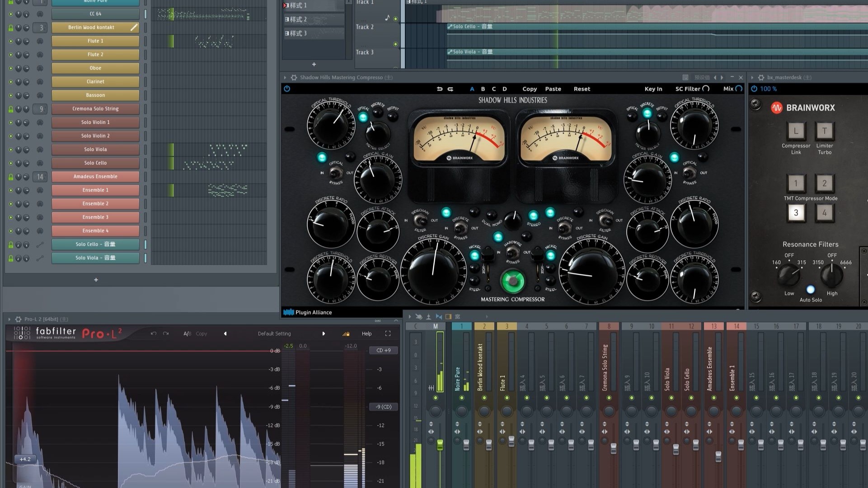
Task: Click the lock icon beside Cremona Solo String
Action: (x=11, y=109)
